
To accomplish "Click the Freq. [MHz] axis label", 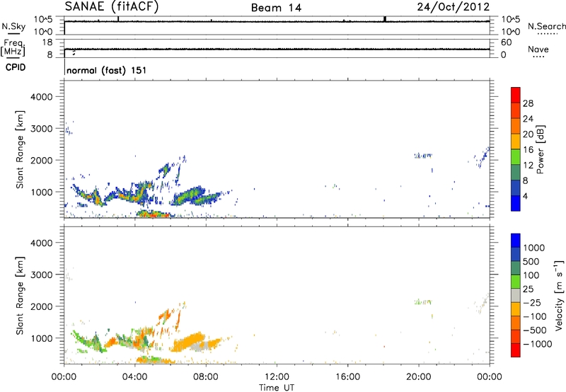I will pyautogui.click(x=13, y=48).
